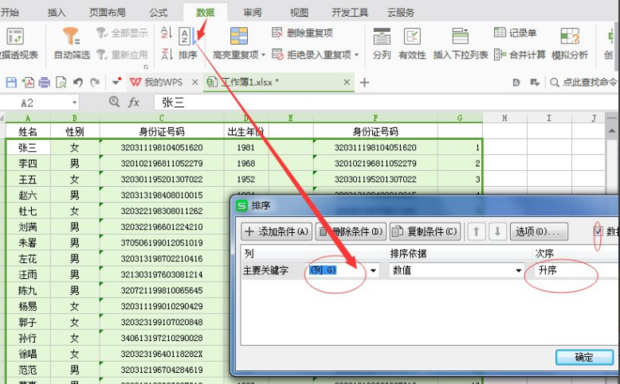Open the 开发工具 ribbon tab
This screenshot has width=620, height=384.
350,12
